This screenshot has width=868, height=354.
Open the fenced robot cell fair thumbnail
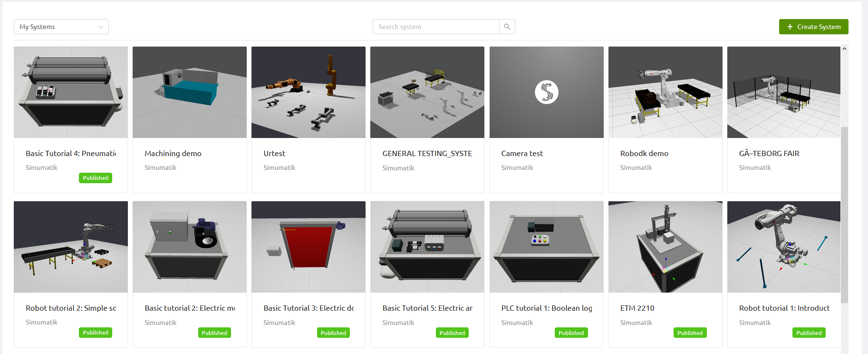783,92
